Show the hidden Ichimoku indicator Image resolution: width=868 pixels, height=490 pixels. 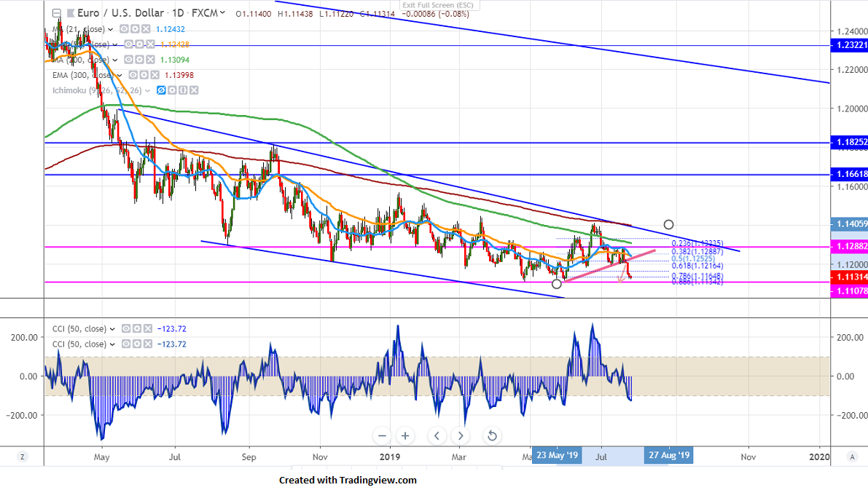(x=161, y=90)
